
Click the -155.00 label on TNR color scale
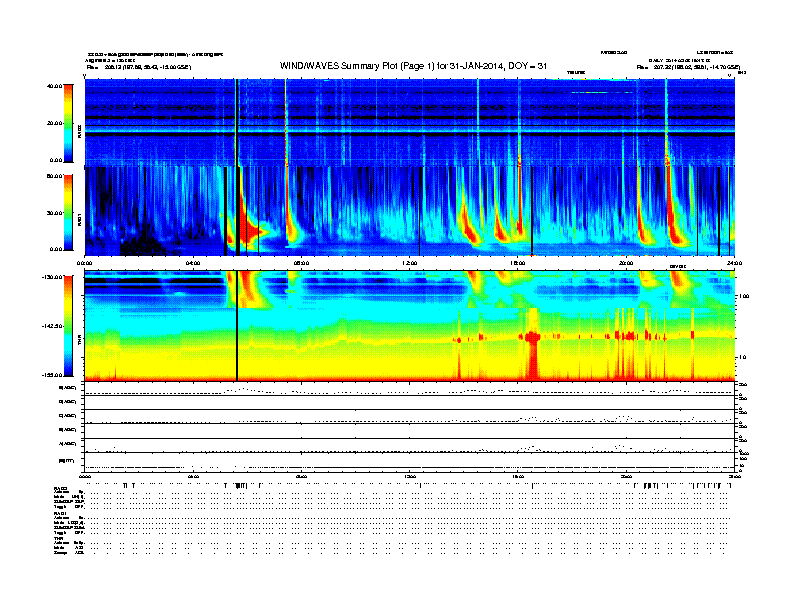tap(52, 375)
